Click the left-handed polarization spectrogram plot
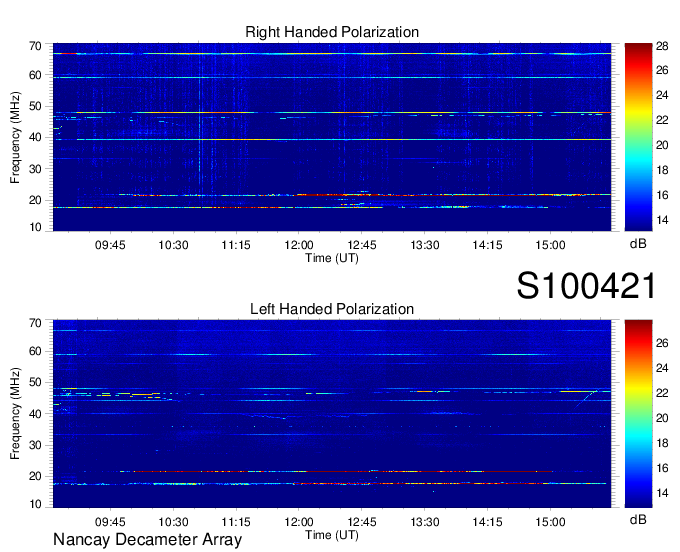The width and height of the screenshot is (680, 552). [x=332, y=414]
